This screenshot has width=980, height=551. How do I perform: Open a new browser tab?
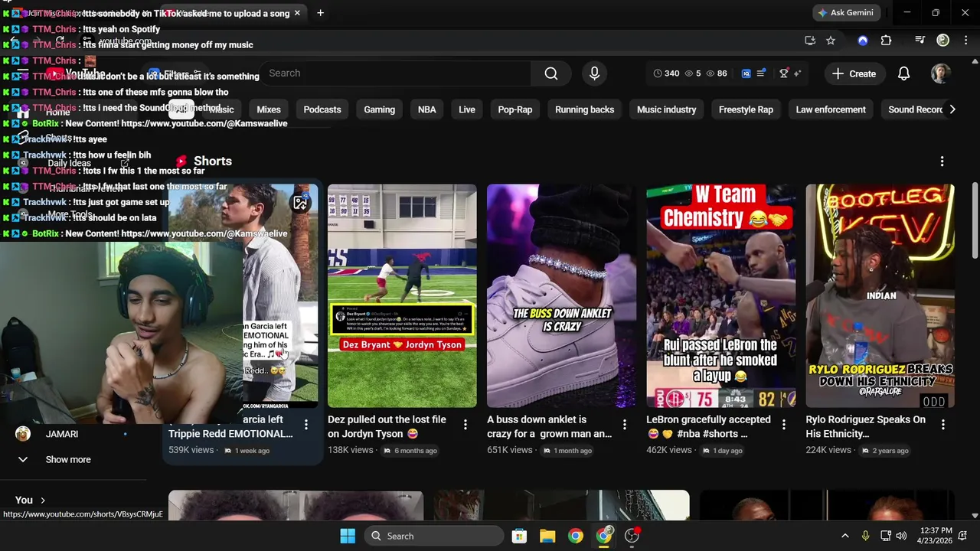(x=320, y=13)
